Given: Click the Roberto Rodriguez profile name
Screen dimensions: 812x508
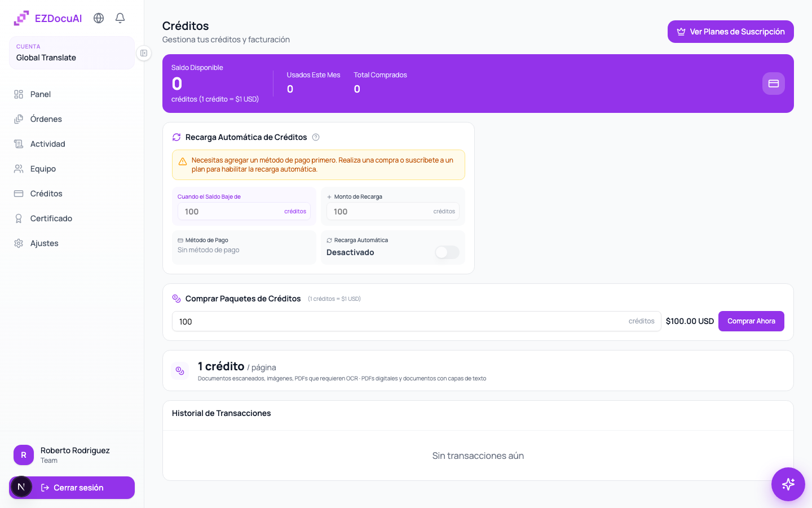Looking at the screenshot, I should 75,450.
